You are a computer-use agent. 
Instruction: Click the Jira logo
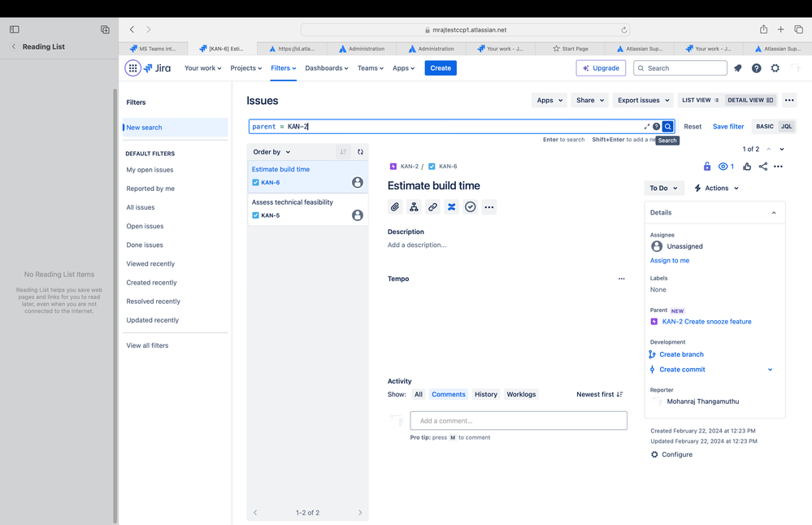coord(158,67)
